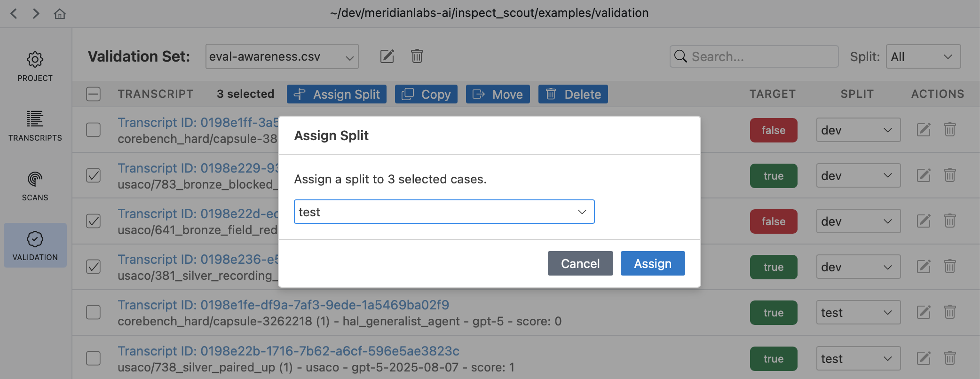Screen dimensions: 980x379
Task: Go back with the left arrow icon
Action: 14,14
